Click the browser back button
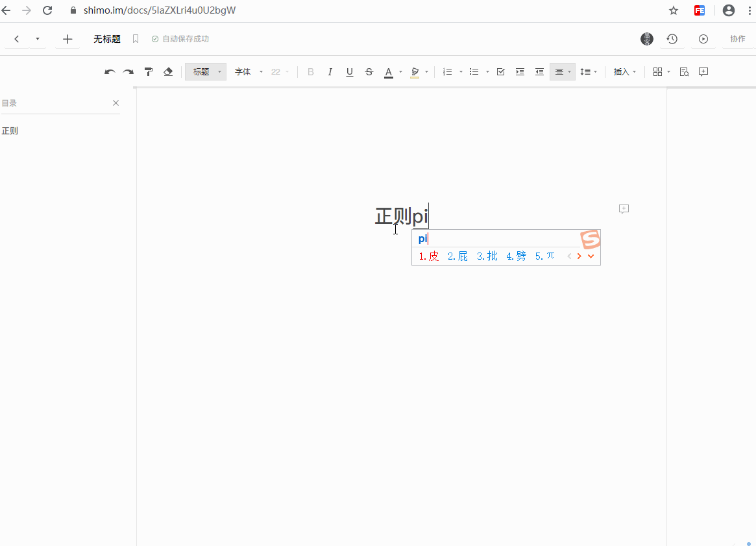The width and height of the screenshot is (756, 546). [6, 10]
